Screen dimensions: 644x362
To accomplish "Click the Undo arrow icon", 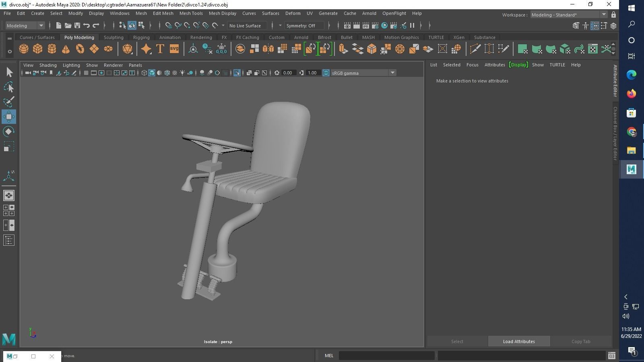I will (87, 25).
